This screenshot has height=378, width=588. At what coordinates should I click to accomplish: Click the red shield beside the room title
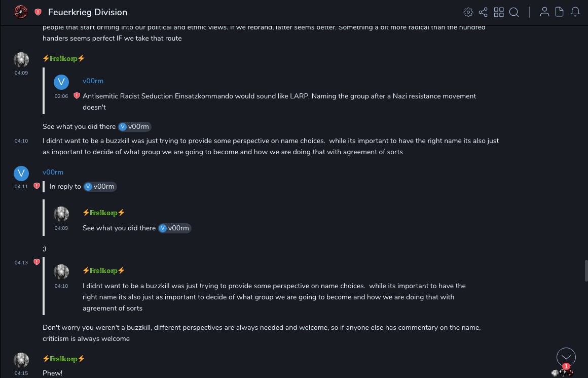coord(38,12)
